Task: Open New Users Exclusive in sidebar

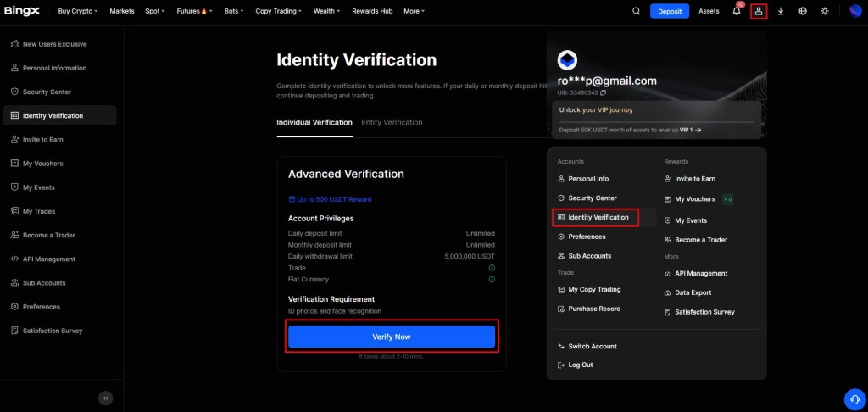Action: [x=60, y=44]
